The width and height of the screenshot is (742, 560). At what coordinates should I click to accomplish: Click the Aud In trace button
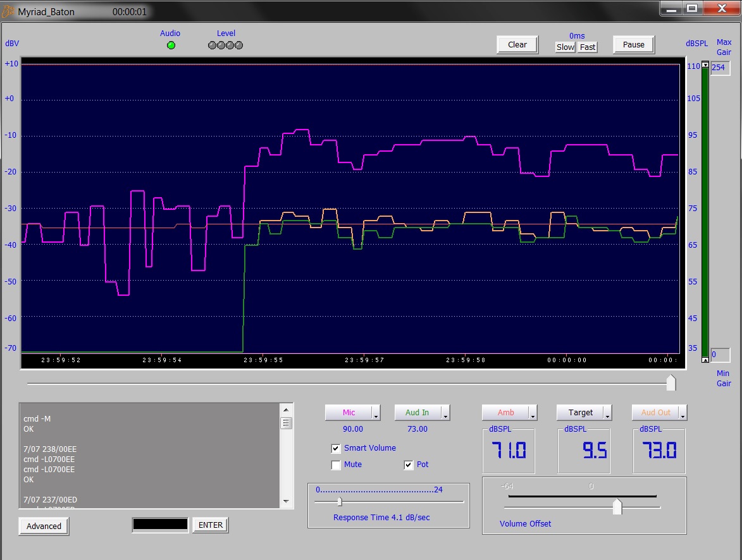(x=417, y=413)
